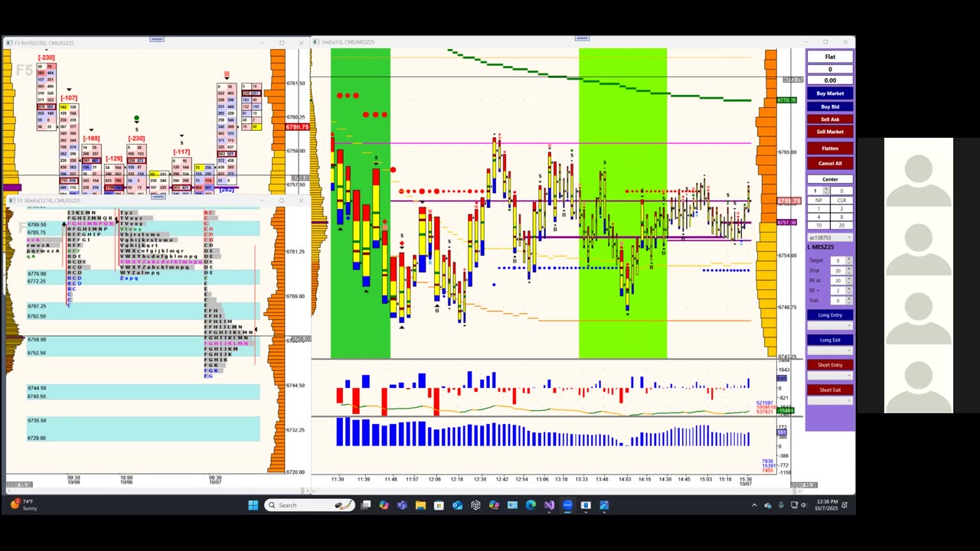
Task: Open Microsoft Store from the taskbar
Action: point(439,505)
